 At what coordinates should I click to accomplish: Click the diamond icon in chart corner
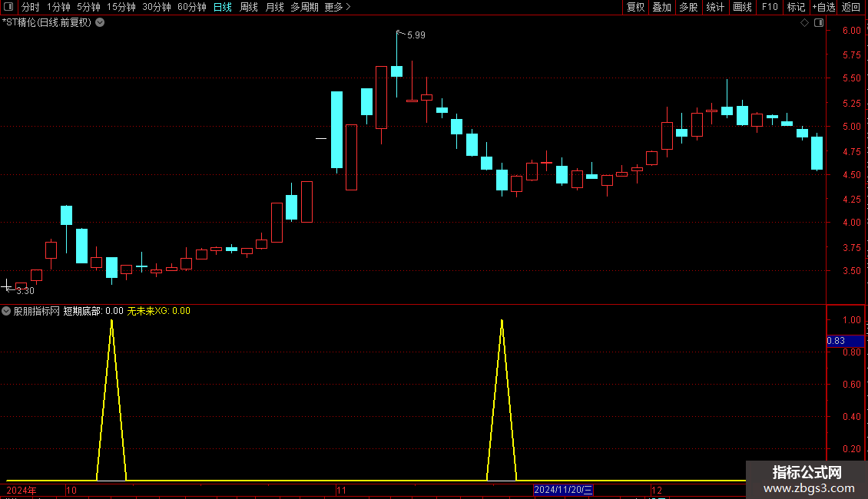[x=805, y=23]
